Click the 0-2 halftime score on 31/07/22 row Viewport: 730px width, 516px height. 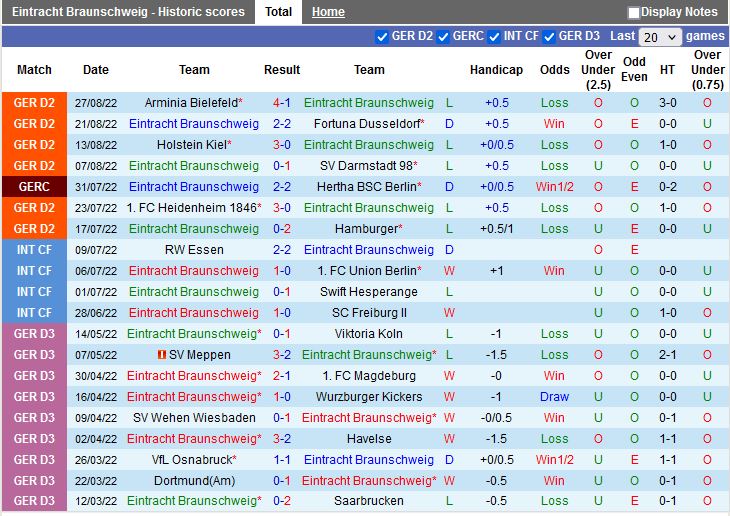tap(668, 187)
